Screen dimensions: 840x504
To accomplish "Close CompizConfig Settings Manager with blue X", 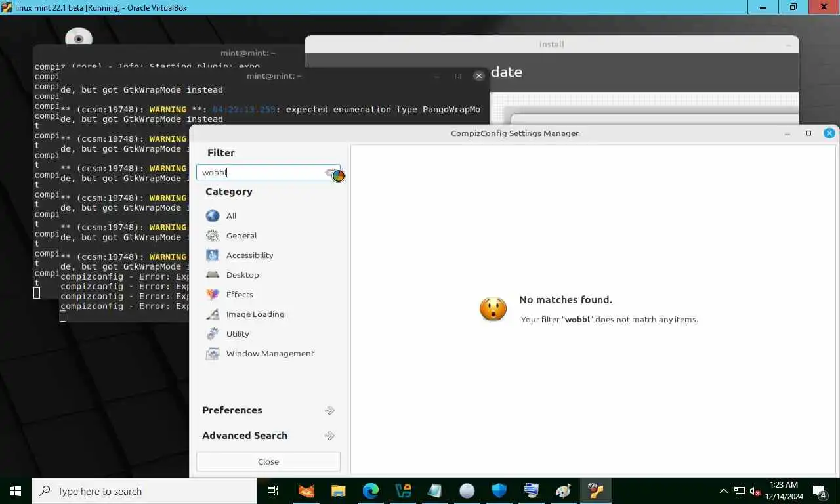I will tap(829, 133).
